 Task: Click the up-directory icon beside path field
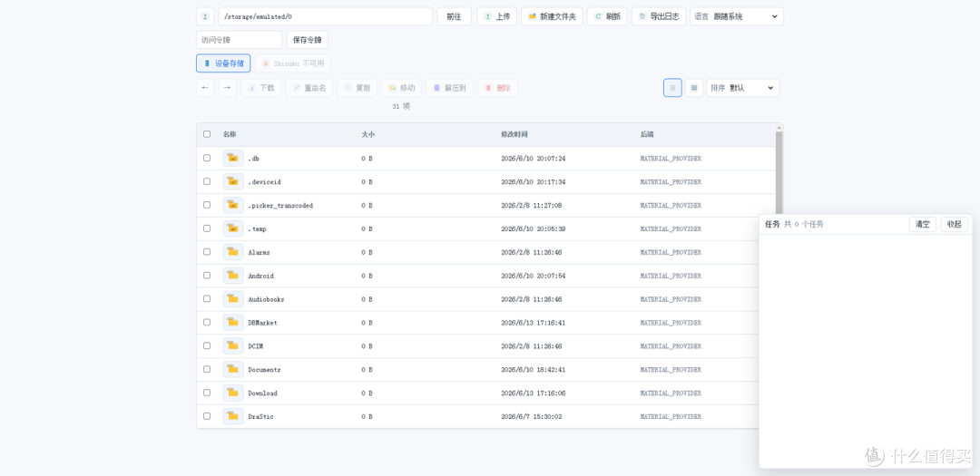[x=205, y=16]
